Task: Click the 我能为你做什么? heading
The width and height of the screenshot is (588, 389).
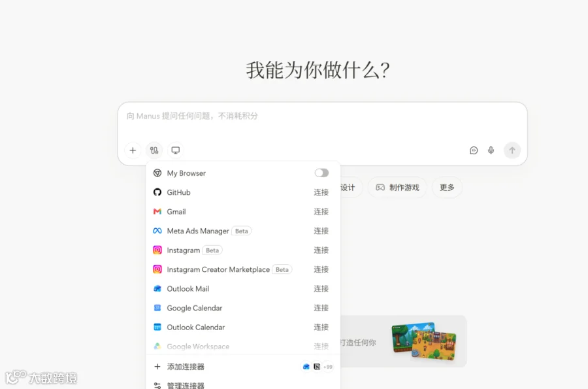Action: (318, 70)
